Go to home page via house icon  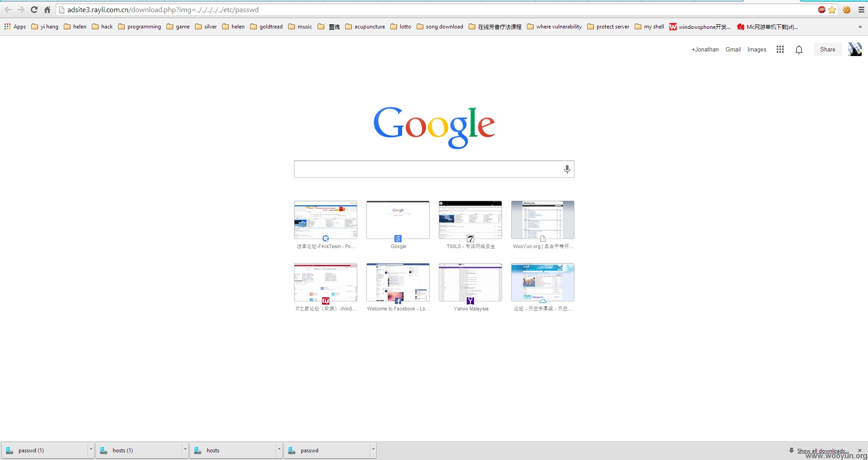(x=47, y=9)
